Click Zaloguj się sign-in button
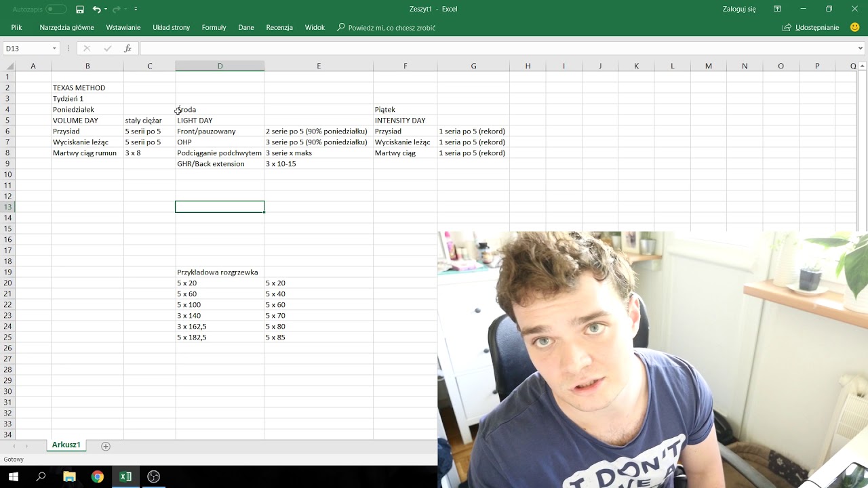 [x=739, y=9]
